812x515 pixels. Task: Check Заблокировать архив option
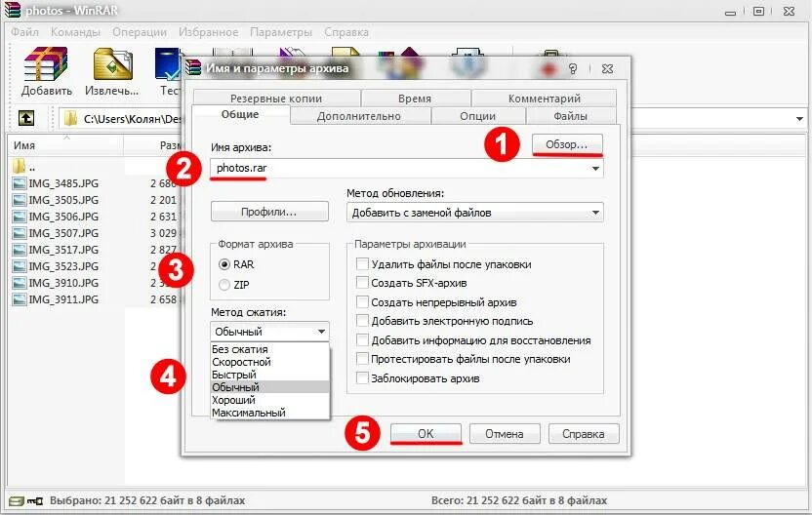pos(362,377)
